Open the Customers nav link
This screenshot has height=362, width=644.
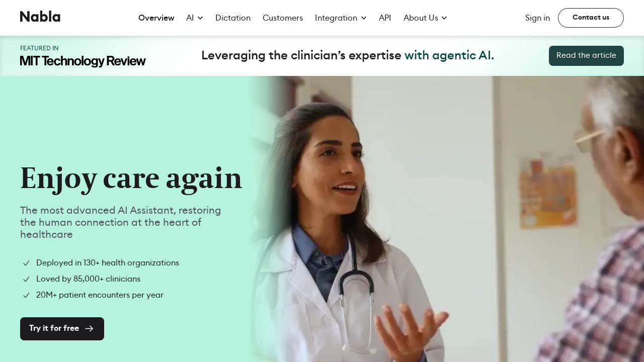[283, 18]
